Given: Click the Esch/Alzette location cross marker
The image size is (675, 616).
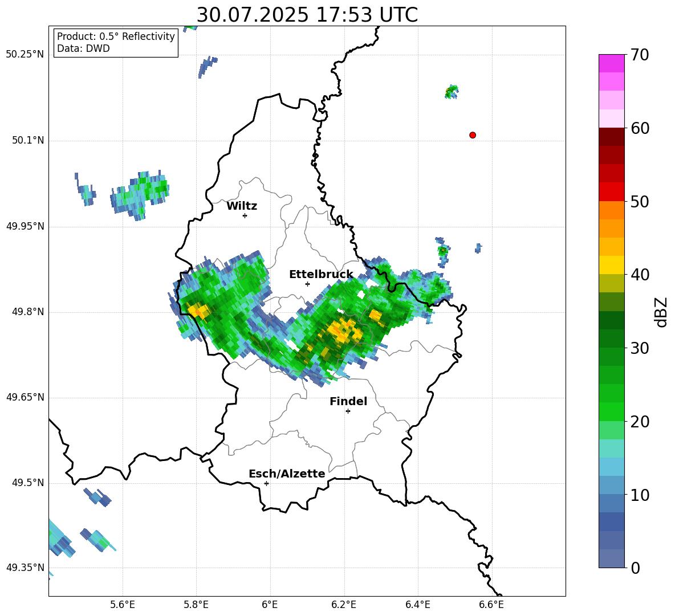Looking at the screenshot, I should [x=266, y=483].
